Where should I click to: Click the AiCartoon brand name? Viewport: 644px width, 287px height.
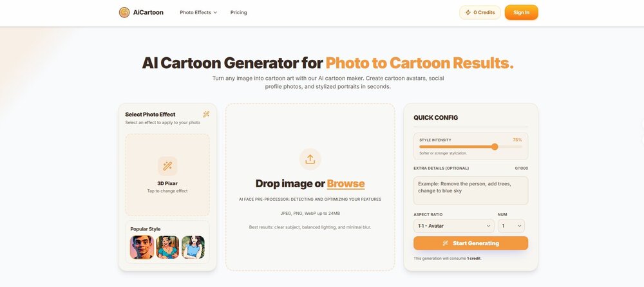147,12
